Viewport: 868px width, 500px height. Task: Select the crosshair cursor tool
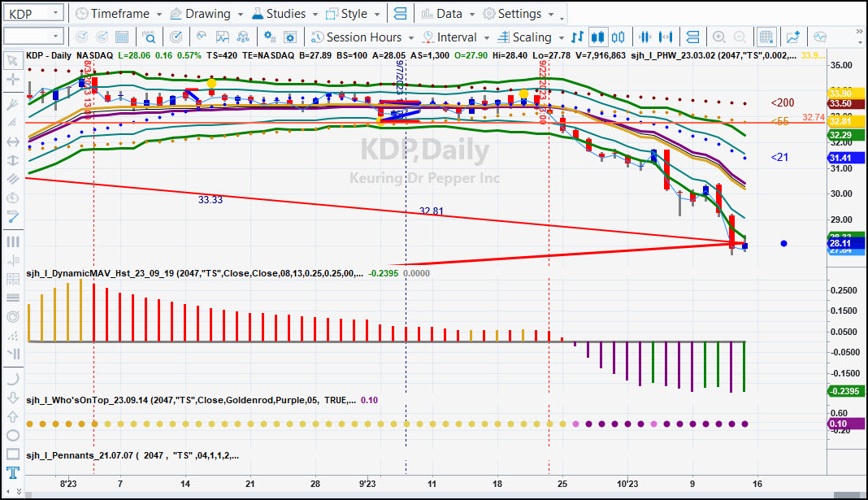coord(12,79)
